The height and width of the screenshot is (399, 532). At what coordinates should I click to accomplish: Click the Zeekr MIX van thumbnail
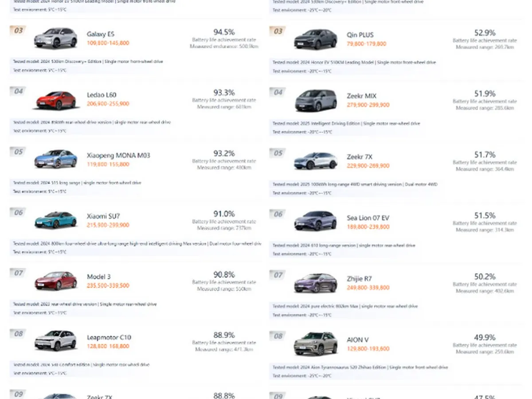click(315, 101)
